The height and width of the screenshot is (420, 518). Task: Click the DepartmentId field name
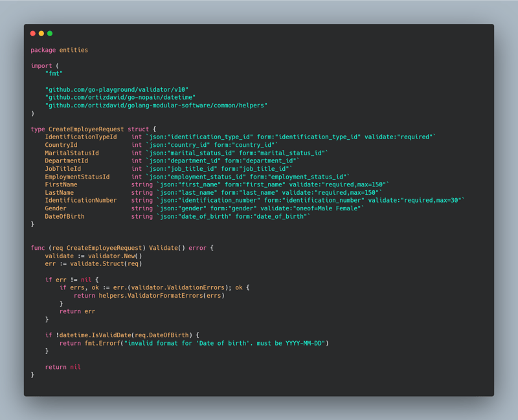pyautogui.click(x=67, y=160)
